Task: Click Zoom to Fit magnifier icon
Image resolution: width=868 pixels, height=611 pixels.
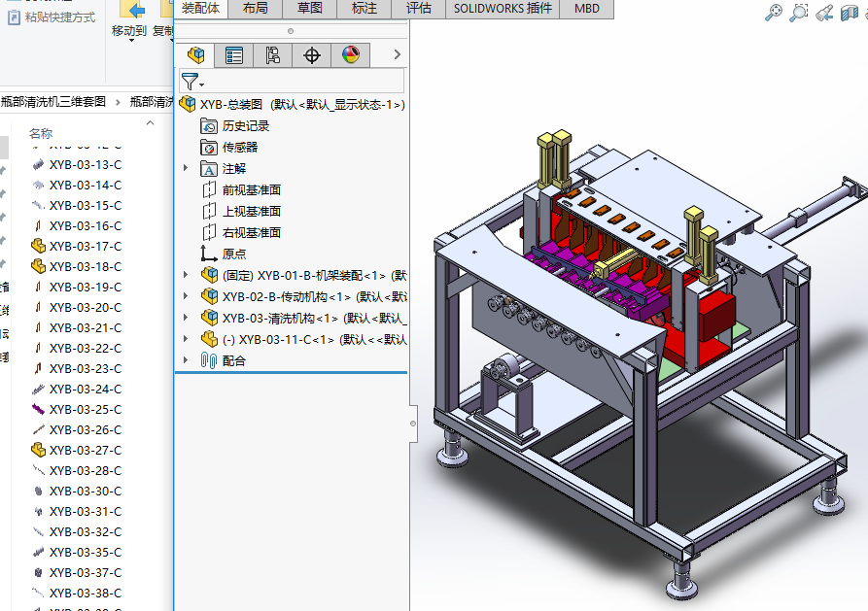Action: pos(774,13)
